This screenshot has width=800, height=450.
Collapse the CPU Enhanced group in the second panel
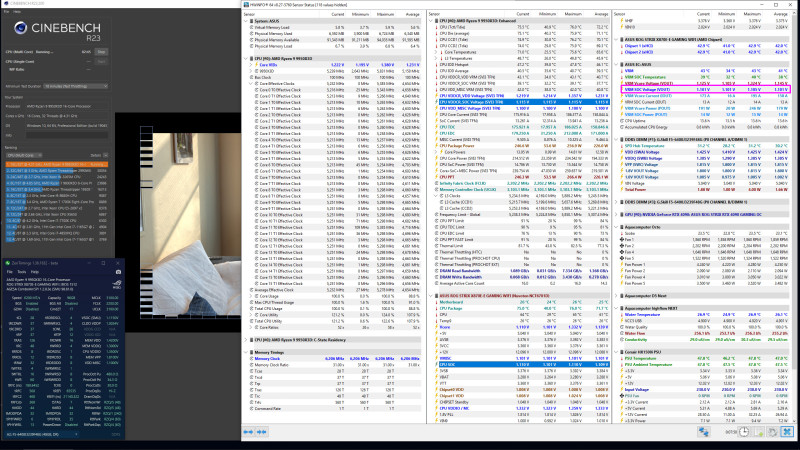click(431, 21)
